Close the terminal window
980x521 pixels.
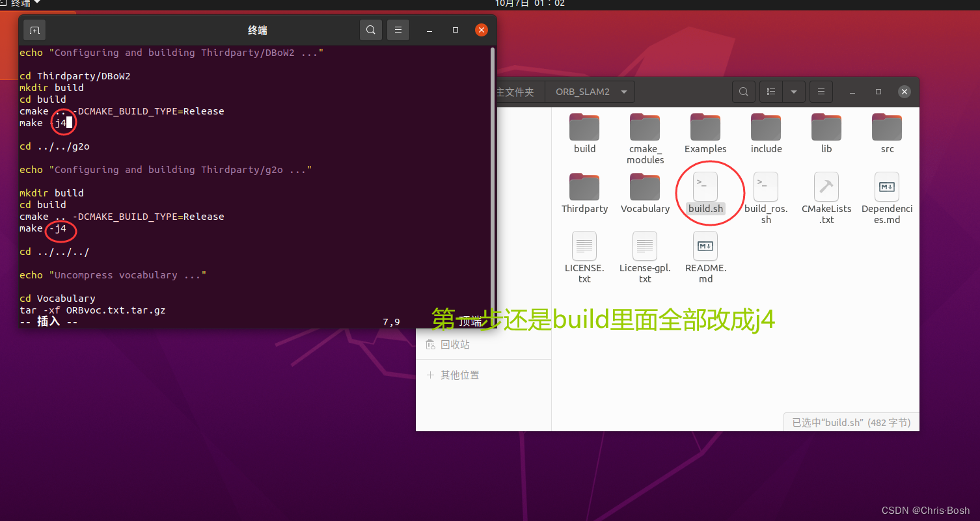[x=482, y=30]
